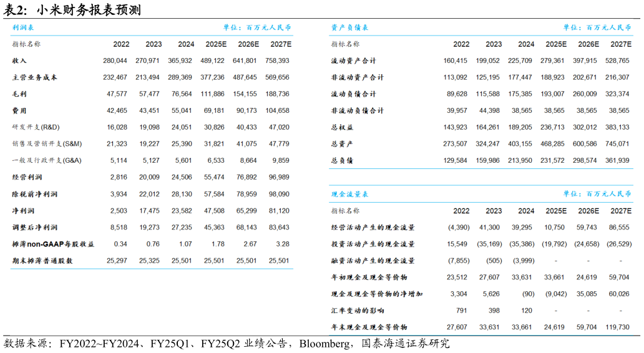Click the 单位 label in 现金流量表 header

click(597, 194)
